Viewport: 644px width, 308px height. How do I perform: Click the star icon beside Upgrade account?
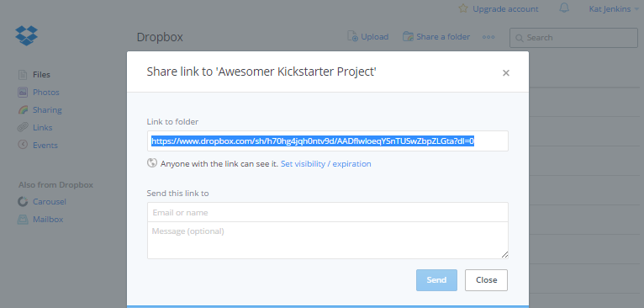coord(463,8)
